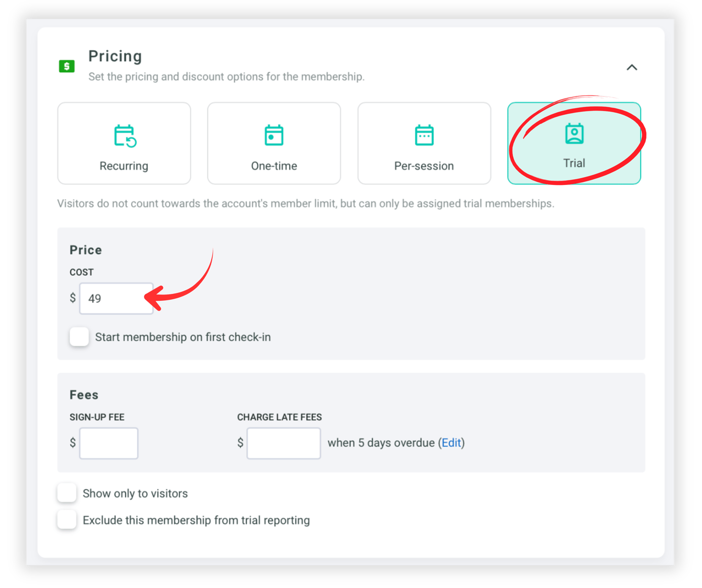The width and height of the screenshot is (702, 588).
Task: Enable Start membership on first check-in
Action: coord(80,337)
